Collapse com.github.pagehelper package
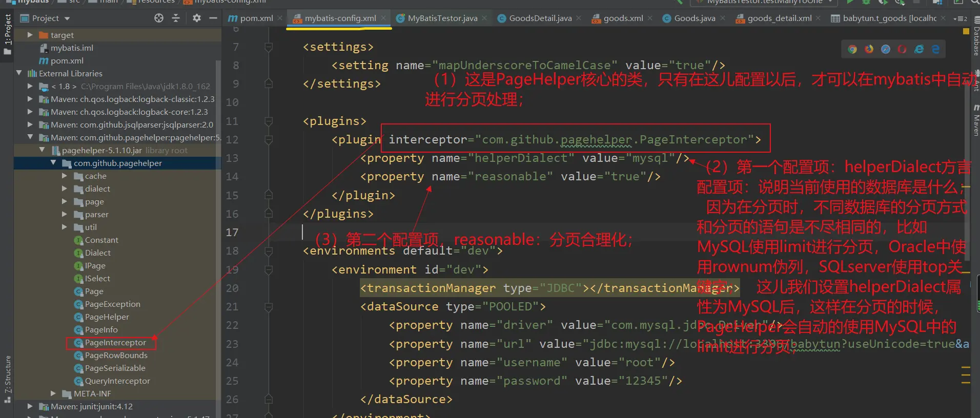This screenshot has width=980, height=418. (x=53, y=163)
